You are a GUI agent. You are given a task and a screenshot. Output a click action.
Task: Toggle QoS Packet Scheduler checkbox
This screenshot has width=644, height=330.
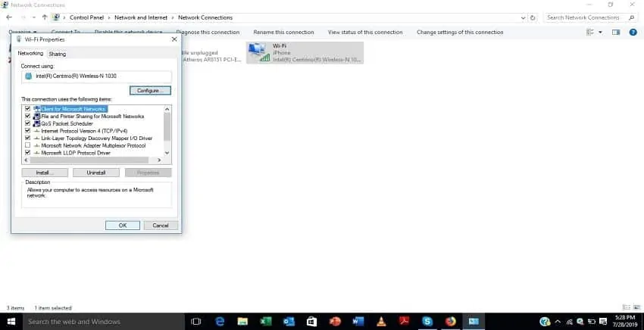click(27, 123)
